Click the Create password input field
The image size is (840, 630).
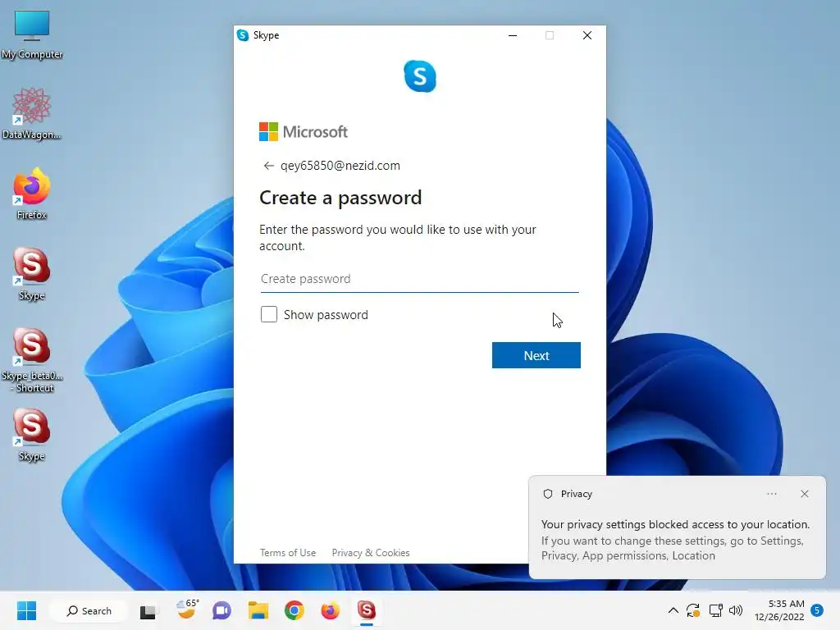pyautogui.click(x=419, y=279)
